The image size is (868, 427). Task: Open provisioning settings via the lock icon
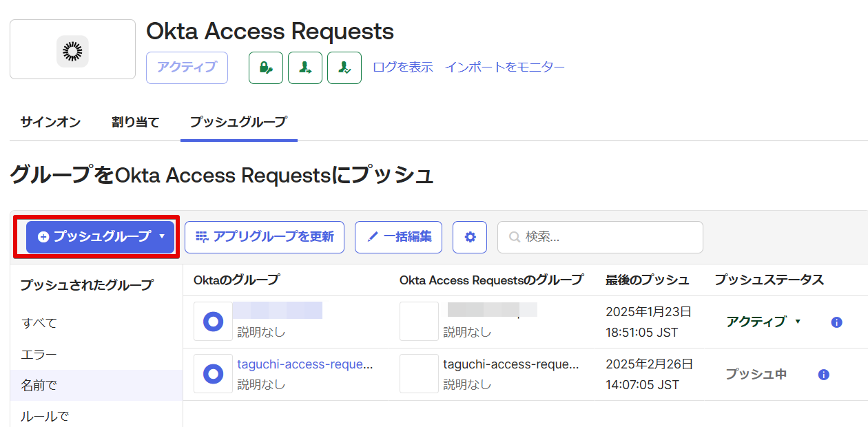click(x=265, y=67)
